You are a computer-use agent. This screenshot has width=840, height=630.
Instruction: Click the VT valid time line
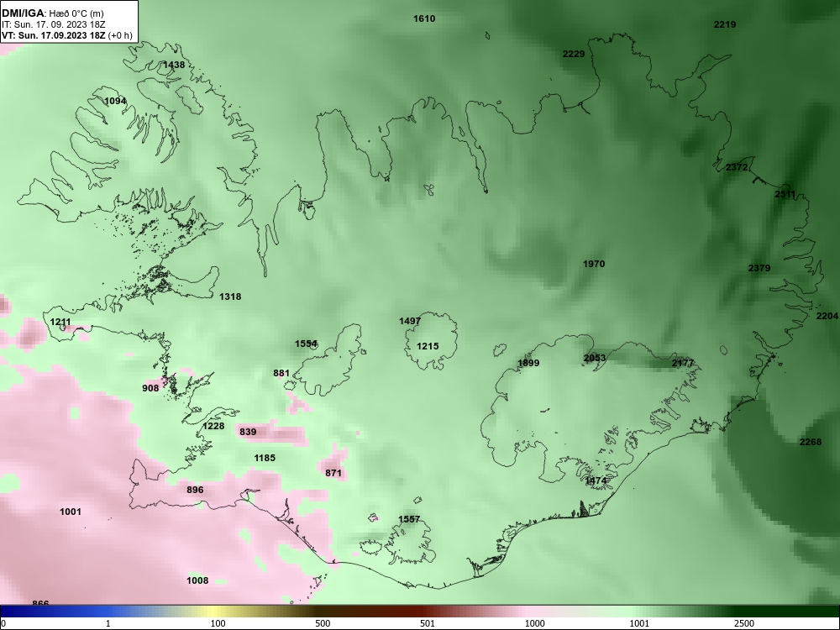point(67,35)
